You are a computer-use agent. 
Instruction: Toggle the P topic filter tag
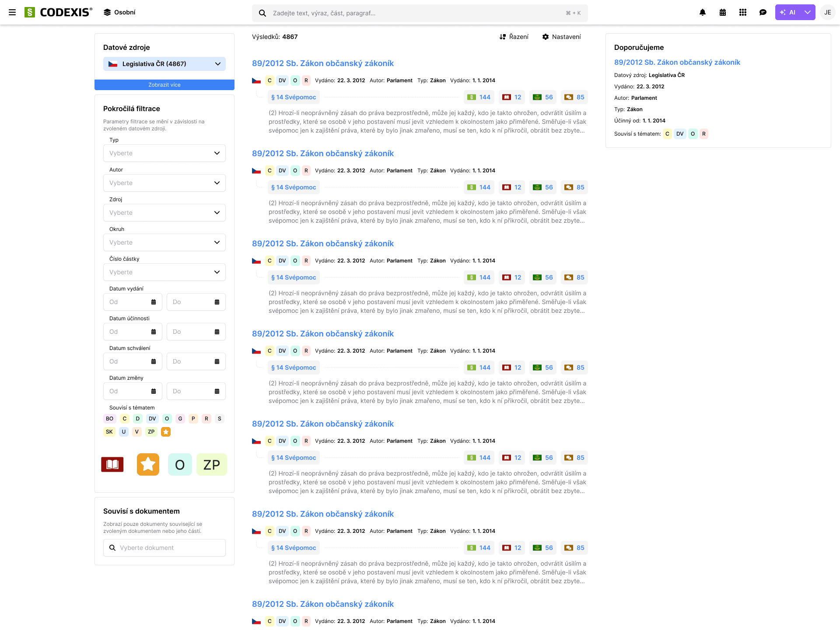pyautogui.click(x=193, y=419)
